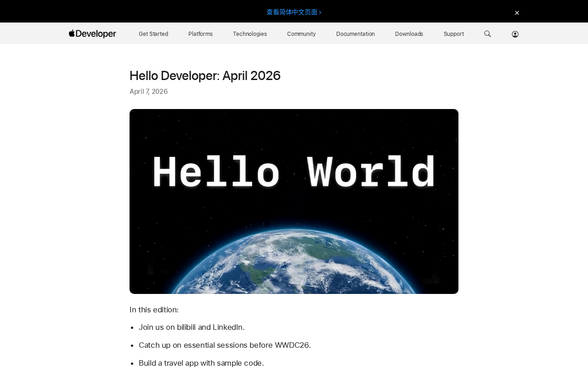Image resolution: width=588 pixels, height=368 pixels.
Task: Open the Support menu
Action: [x=454, y=34]
